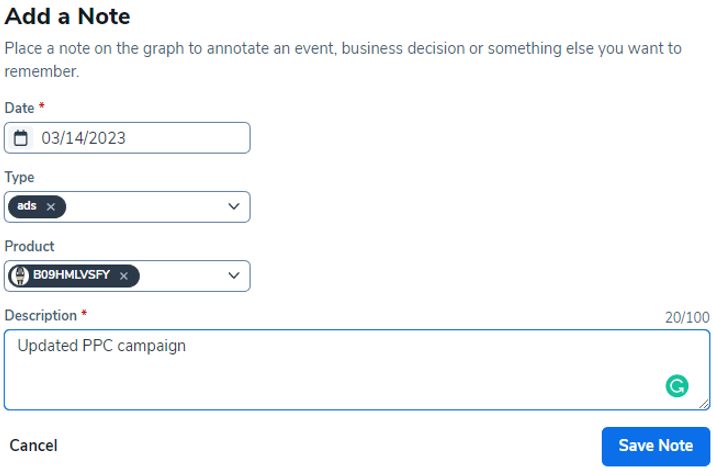Cancel adding the note
Screen dimensions: 713x471
coord(33,445)
